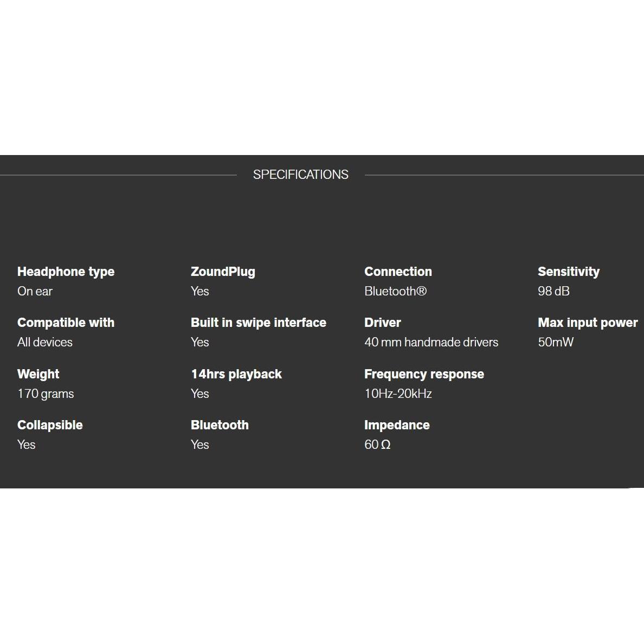The image size is (644, 644).
Task: Click the Connection label
Action: pos(398,272)
